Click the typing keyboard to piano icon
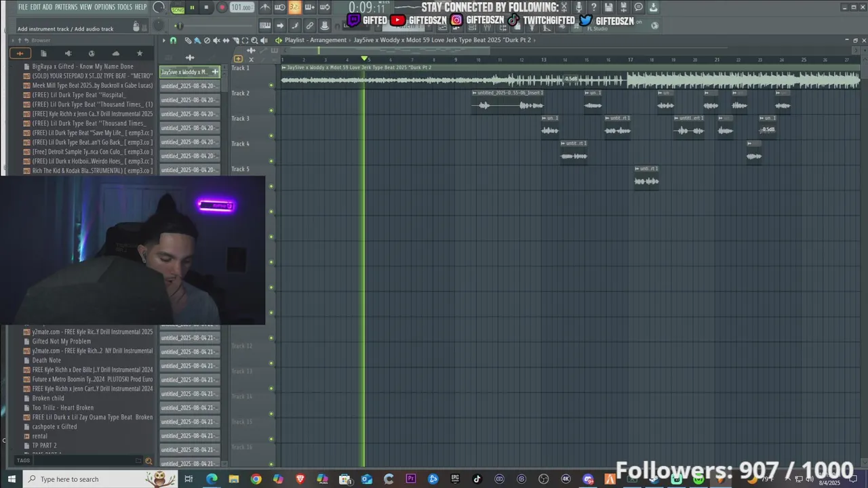The width and height of the screenshot is (868, 488). tap(265, 26)
